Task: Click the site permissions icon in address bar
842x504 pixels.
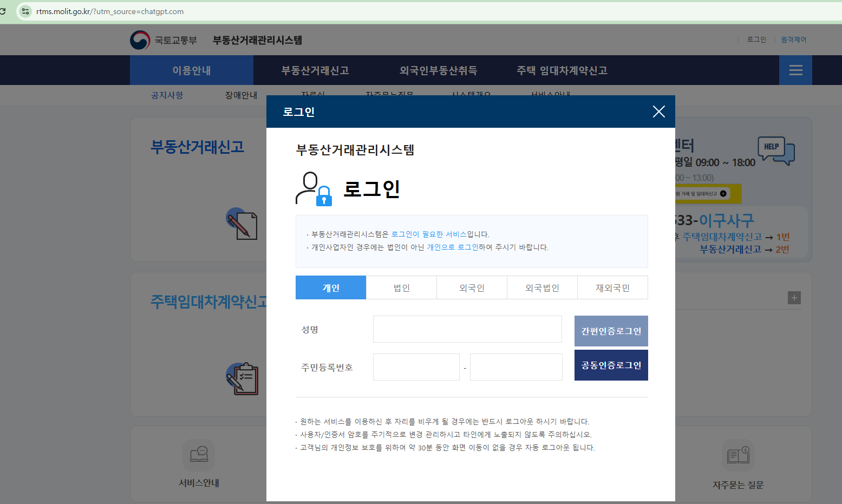Action: pyautogui.click(x=25, y=11)
